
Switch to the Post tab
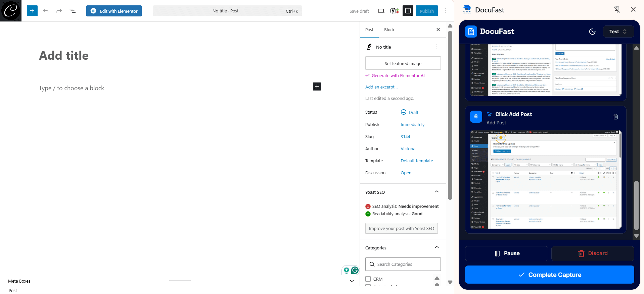tap(369, 30)
